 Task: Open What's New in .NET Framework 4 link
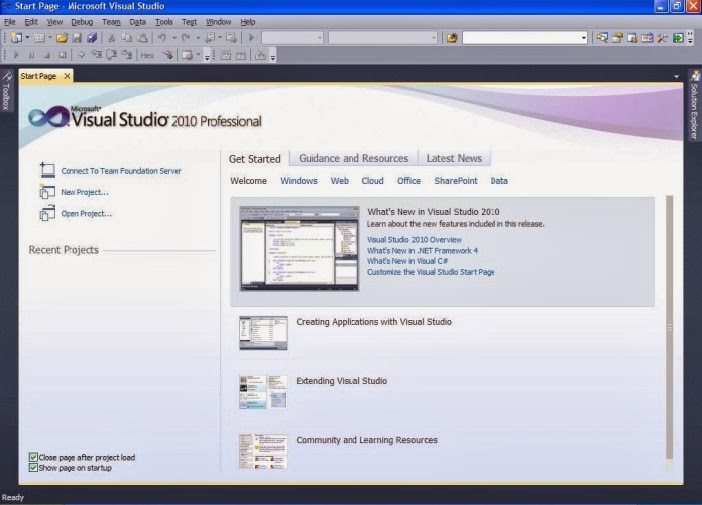click(x=422, y=251)
